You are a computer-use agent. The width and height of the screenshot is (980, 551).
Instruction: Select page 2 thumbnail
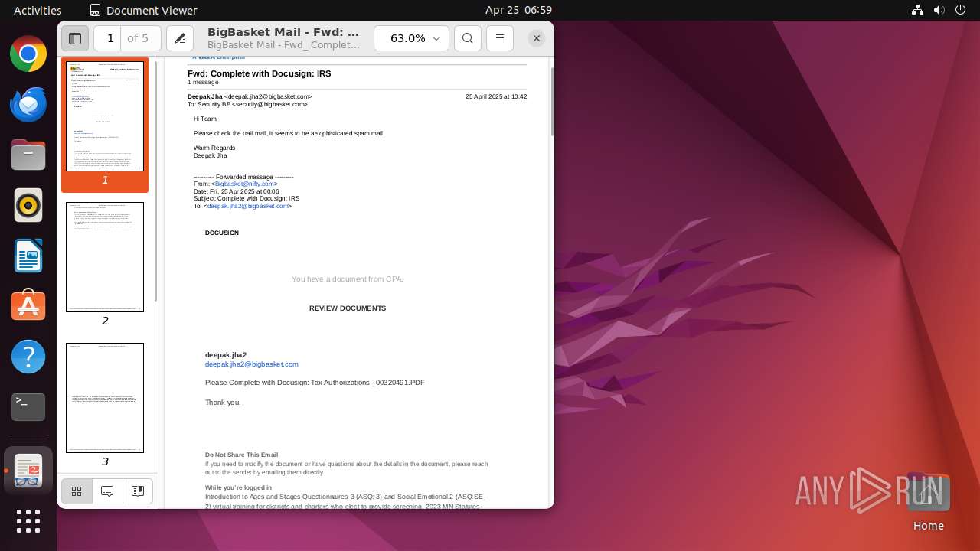[105, 257]
